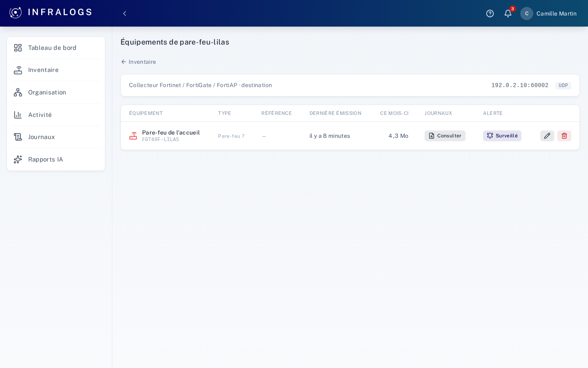Open the notifications bell

pos(508,13)
